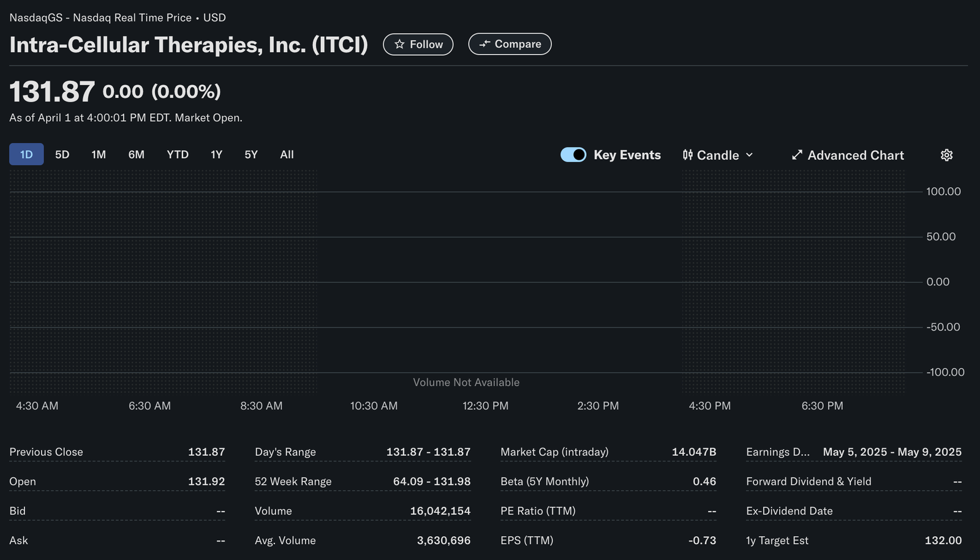Click the candlestick chart type icon
The height and width of the screenshot is (560, 980).
pos(688,155)
